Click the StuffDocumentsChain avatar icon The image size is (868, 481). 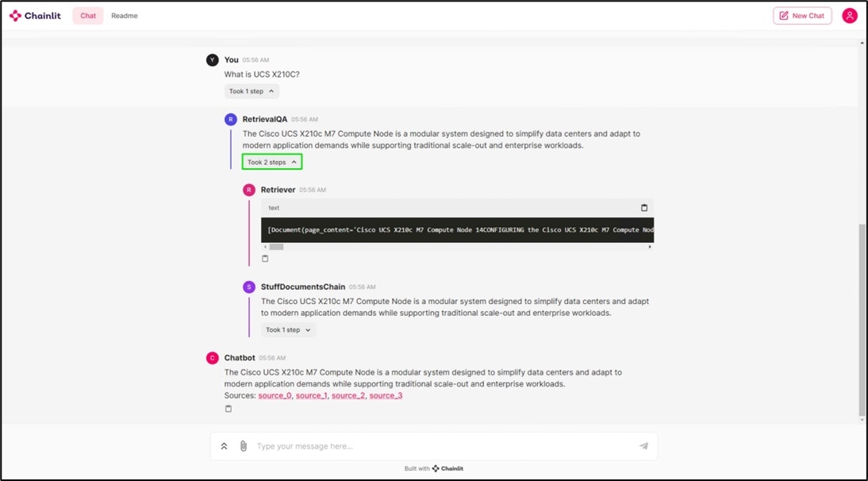(x=249, y=287)
